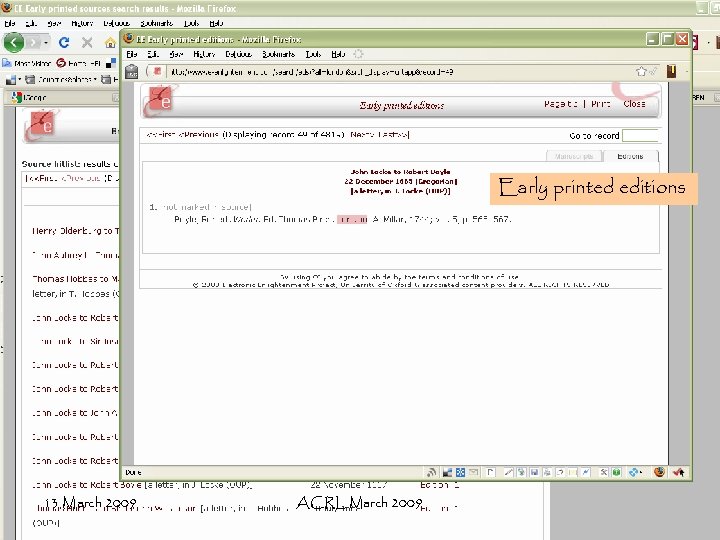This screenshot has height=540, width=720.
Task: Open the blue link icon dropdown in status bar
Action: 636,472
